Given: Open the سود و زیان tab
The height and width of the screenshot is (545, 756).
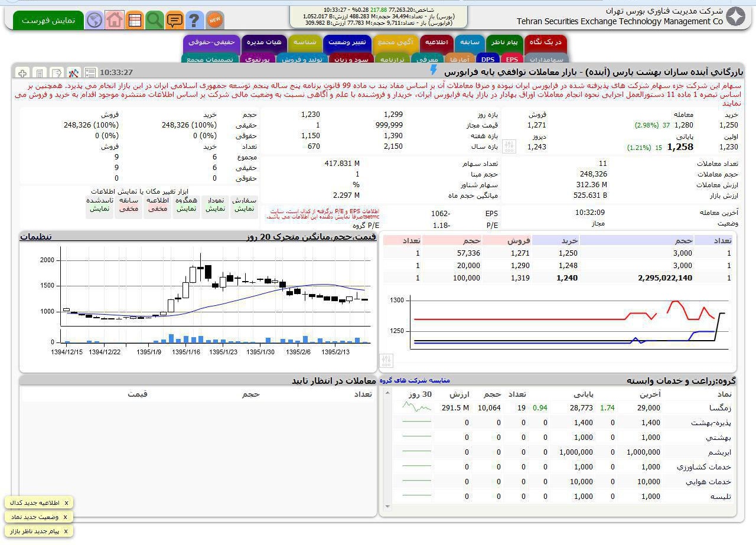Looking at the screenshot, I should pyautogui.click(x=351, y=59).
